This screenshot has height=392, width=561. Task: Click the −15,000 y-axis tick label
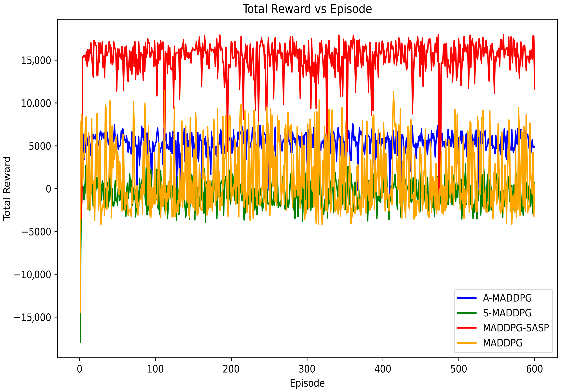pos(33,317)
